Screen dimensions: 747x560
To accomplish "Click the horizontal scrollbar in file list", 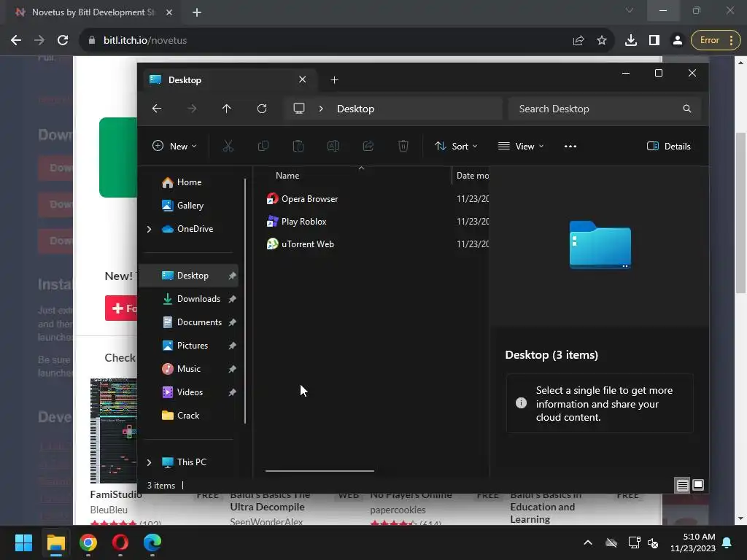I will click(x=320, y=470).
